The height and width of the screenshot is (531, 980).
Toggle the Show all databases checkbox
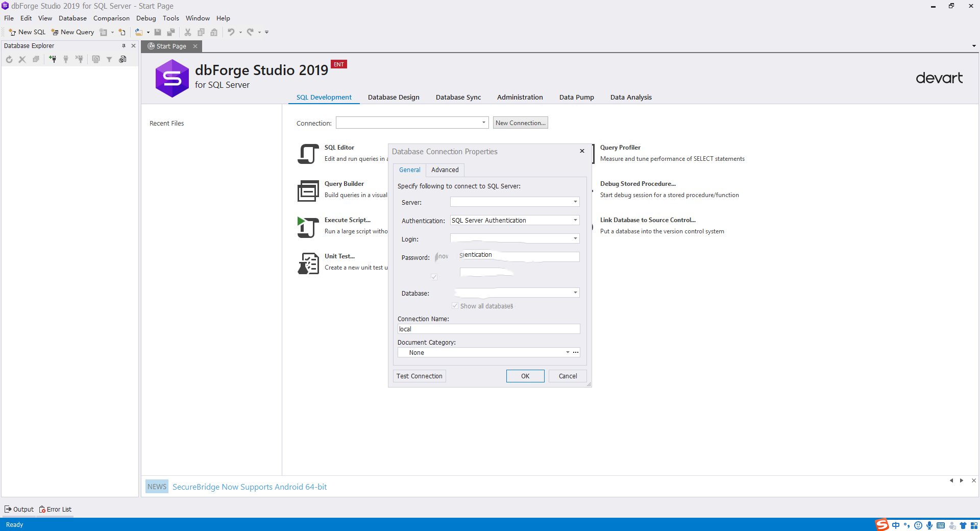[455, 306]
